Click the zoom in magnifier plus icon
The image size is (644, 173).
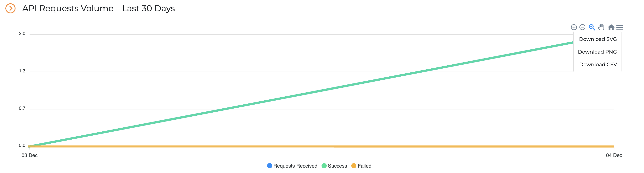(574, 27)
